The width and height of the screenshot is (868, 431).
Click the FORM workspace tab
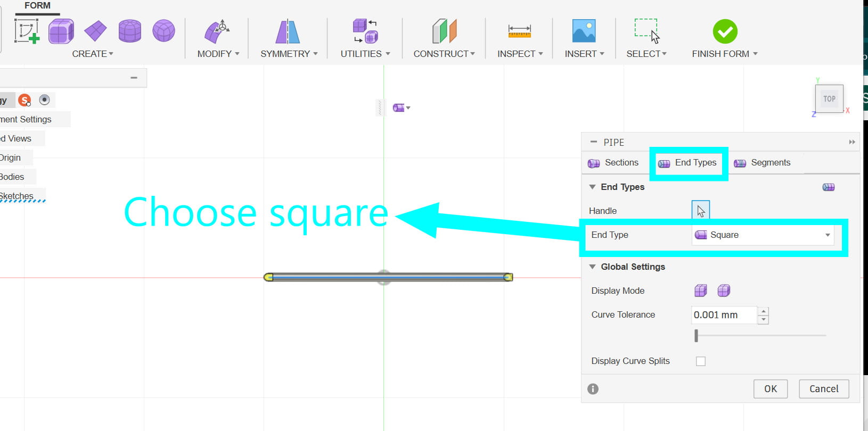pos(37,6)
